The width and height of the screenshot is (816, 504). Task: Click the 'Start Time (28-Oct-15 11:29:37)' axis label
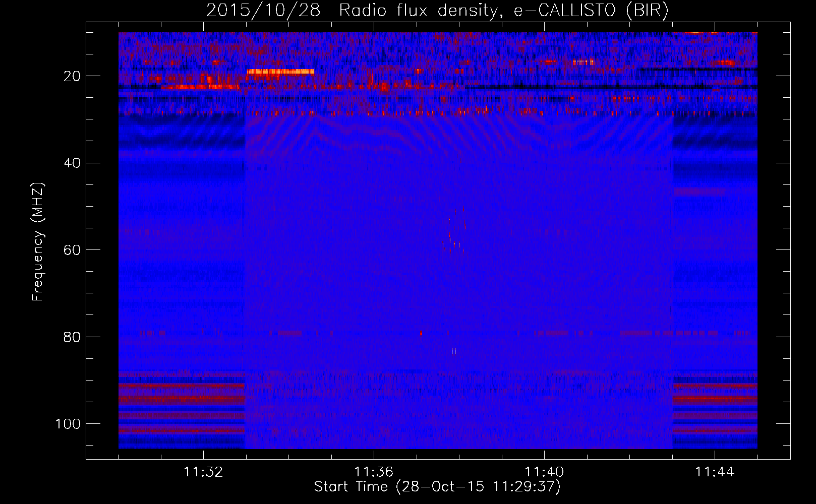click(437, 487)
